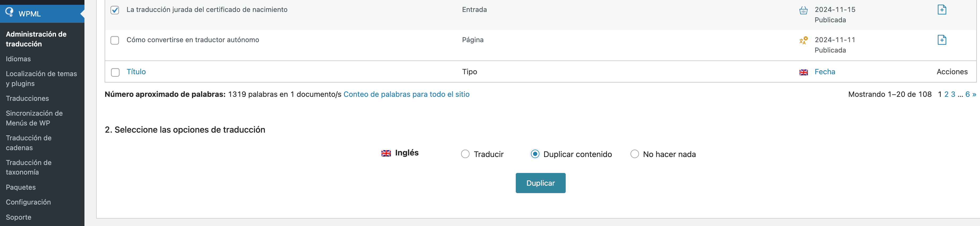Select the Traducir radio option

pyautogui.click(x=465, y=154)
